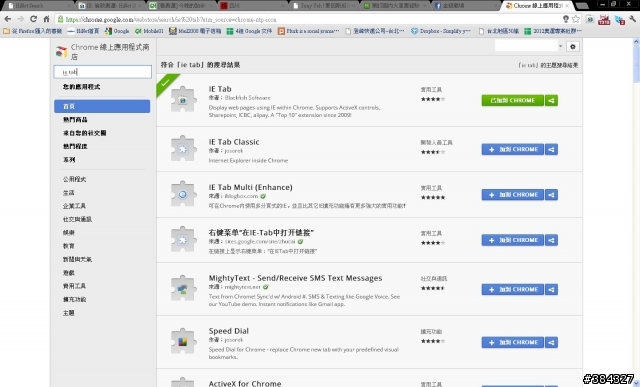Add the right-click IE-Tab extension to Chrome
This screenshot has height=387, width=640.
coord(513,240)
